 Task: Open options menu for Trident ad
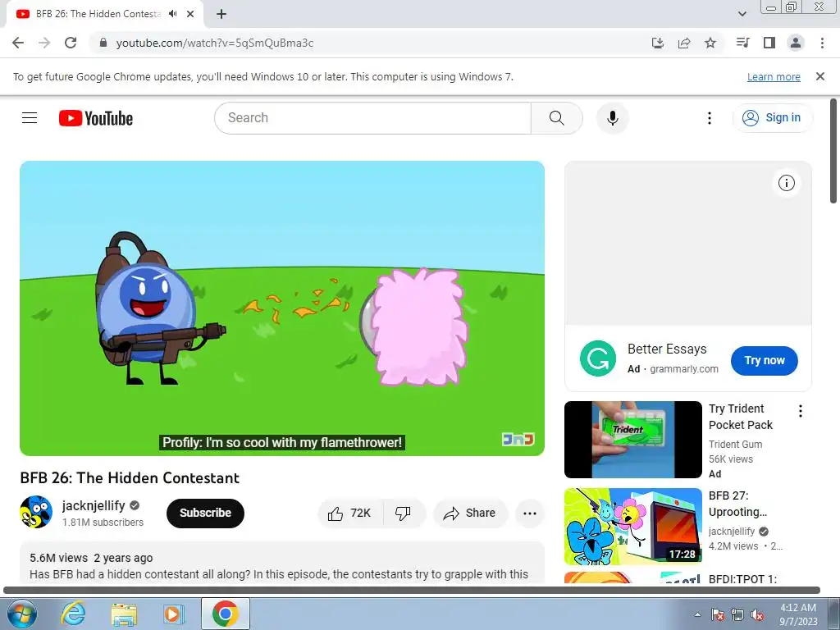[800, 411]
